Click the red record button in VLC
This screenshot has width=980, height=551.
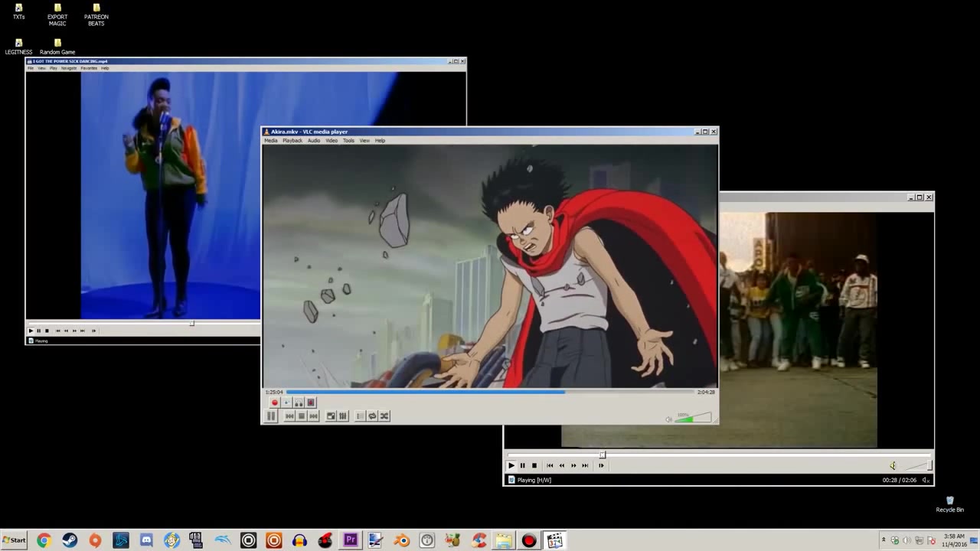pyautogui.click(x=274, y=403)
